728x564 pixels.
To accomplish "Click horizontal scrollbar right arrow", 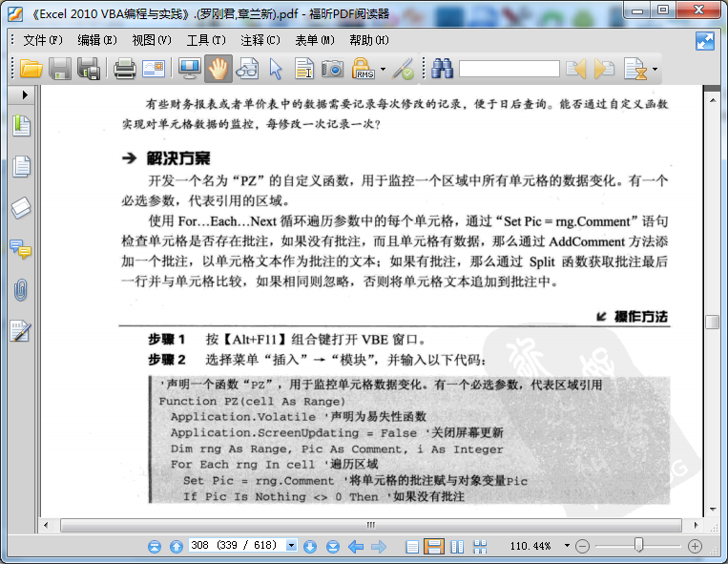I will [x=696, y=525].
